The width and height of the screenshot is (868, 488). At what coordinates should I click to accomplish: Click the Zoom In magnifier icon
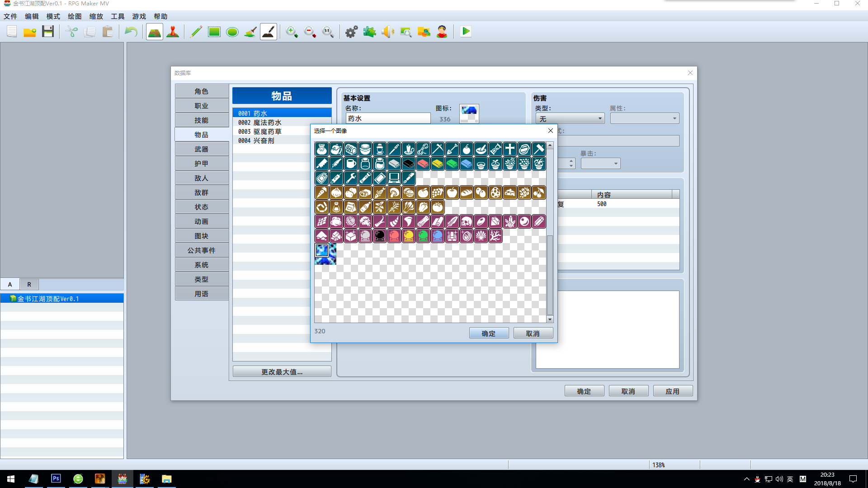click(292, 32)
